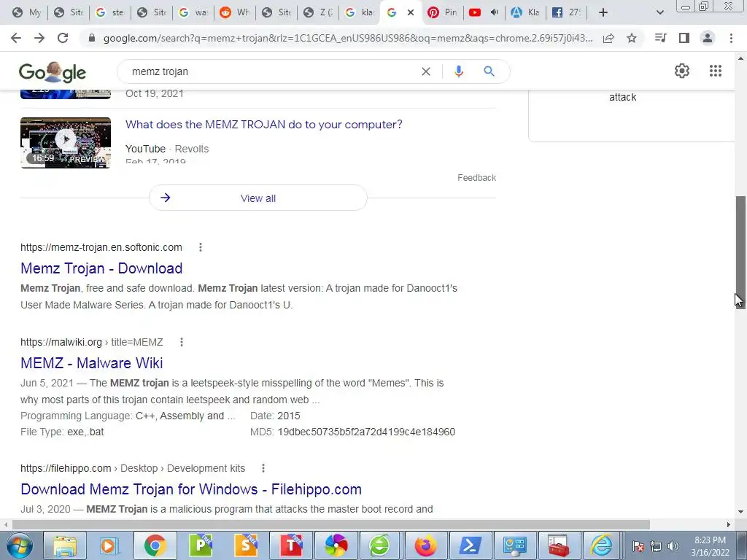
Task: Open the Windows Start menu
Action: (20, 545)
